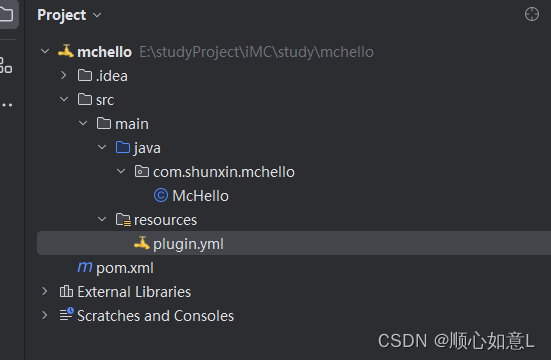551x360 pixels.
Task: Expand External Libraries node
Action: [45, 291]
